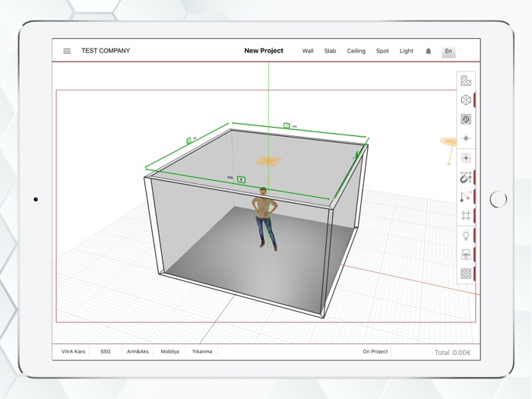The image size is (532, 399).
Task: Open the Ceiling menu
Action: (x=356, y=51)
